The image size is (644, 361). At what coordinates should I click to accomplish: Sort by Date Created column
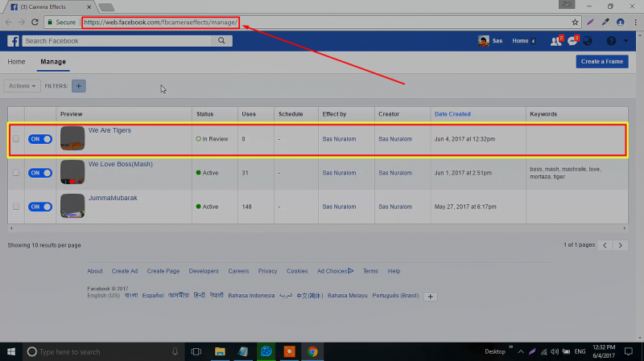tap(452, 114)
